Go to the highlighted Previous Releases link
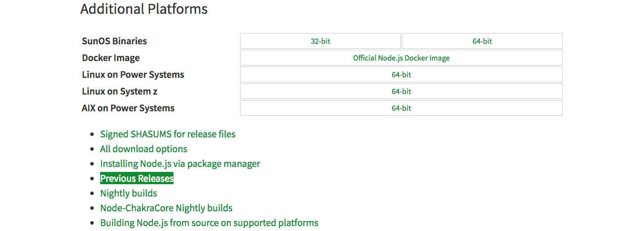The image size is (644, 231). 137,178
